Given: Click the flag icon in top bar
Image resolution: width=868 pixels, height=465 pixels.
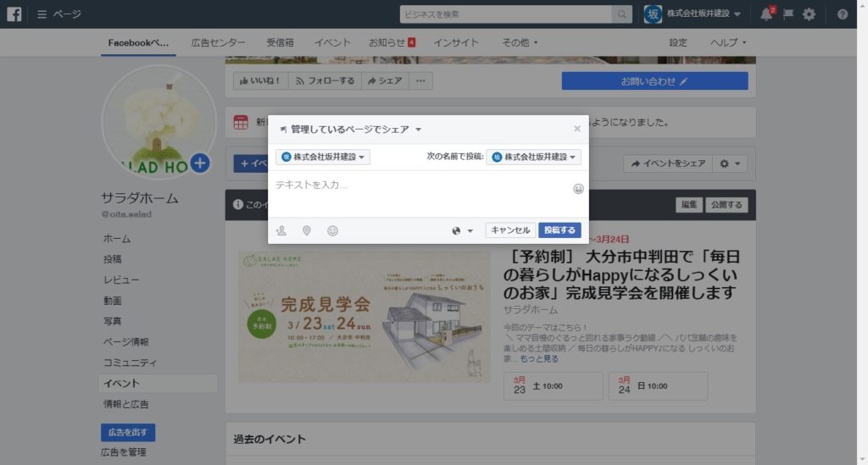Looking at the screenshot, I should click(x=787, y=14).
